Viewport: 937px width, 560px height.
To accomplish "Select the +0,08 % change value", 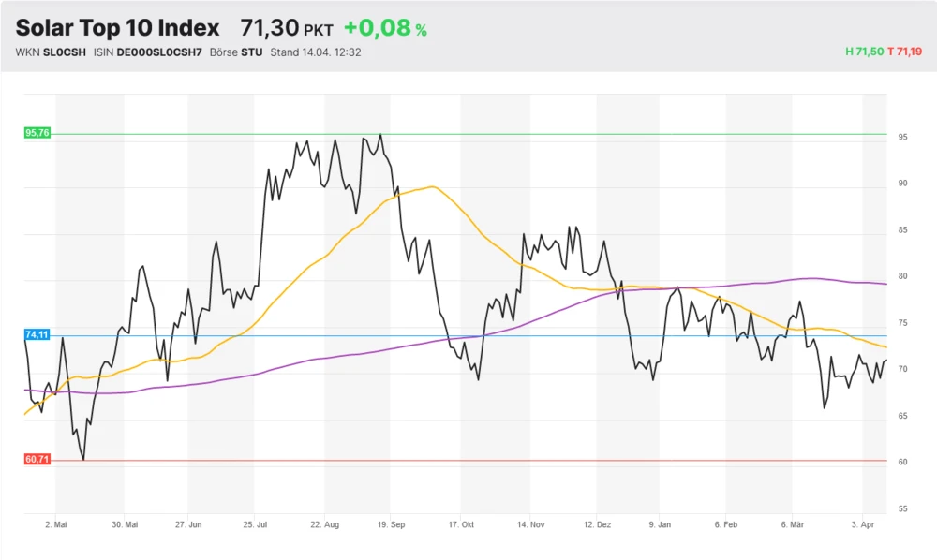I will [385, 28].
